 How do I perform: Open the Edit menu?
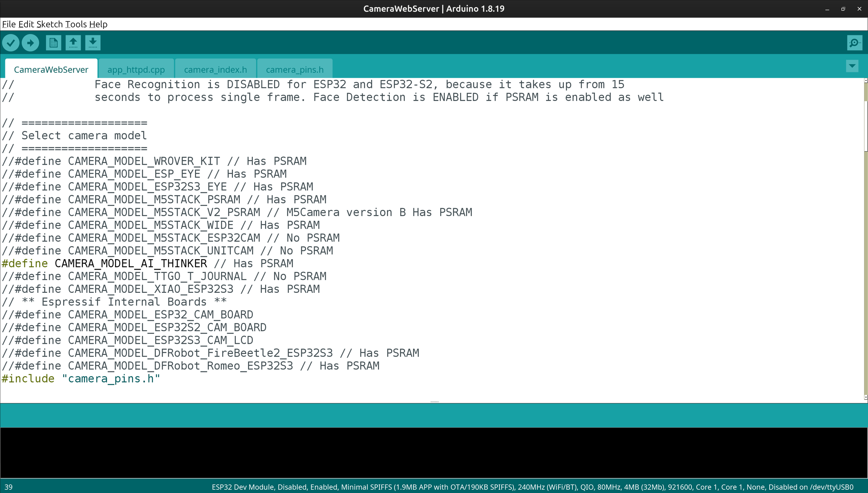[x=26, y=24]
